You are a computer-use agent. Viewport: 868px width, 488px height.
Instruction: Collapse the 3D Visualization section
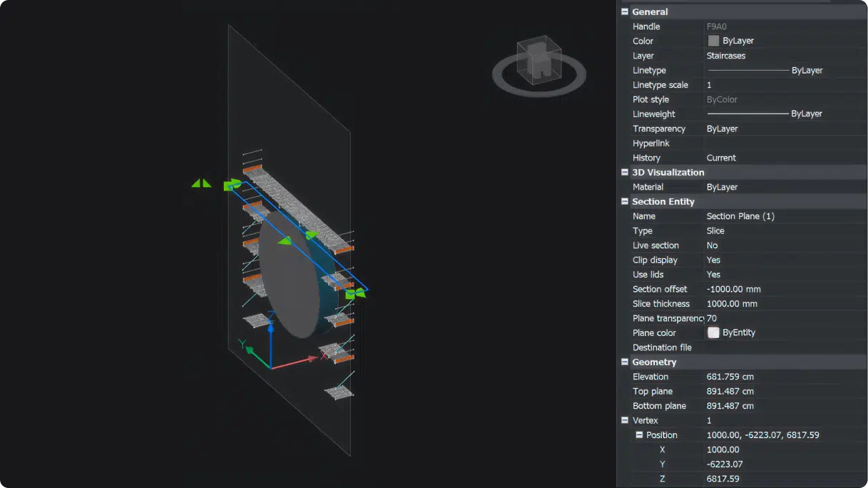[624, 172]
